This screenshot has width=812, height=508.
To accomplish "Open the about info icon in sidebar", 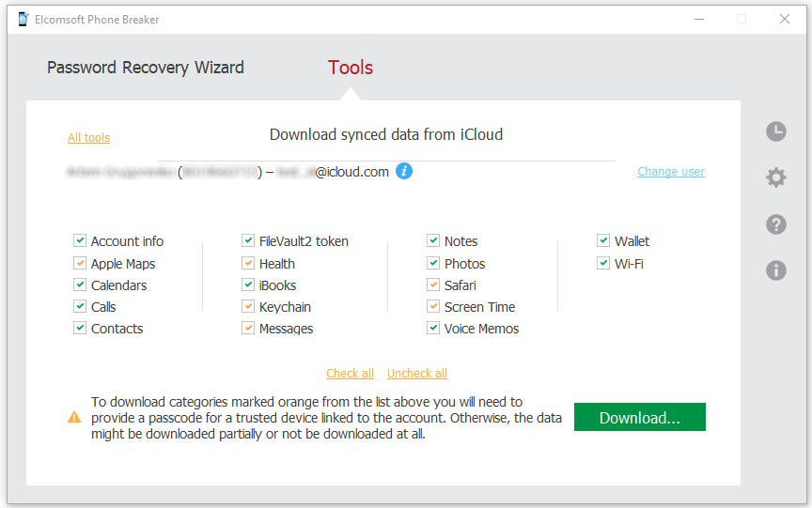I will click(x=775, y=270).
